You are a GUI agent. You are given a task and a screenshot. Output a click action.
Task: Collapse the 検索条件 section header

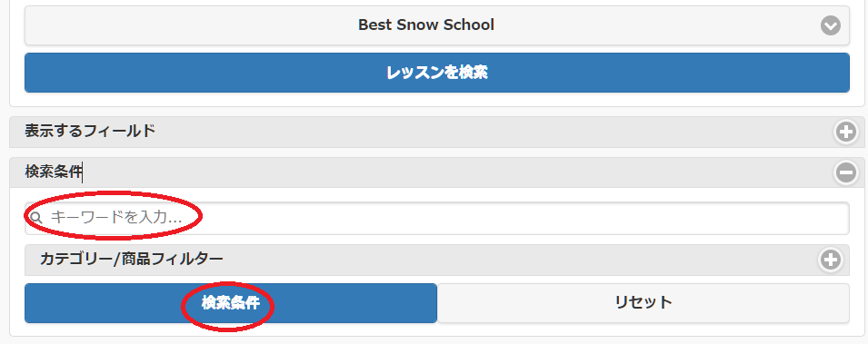(x=437, y=172)
